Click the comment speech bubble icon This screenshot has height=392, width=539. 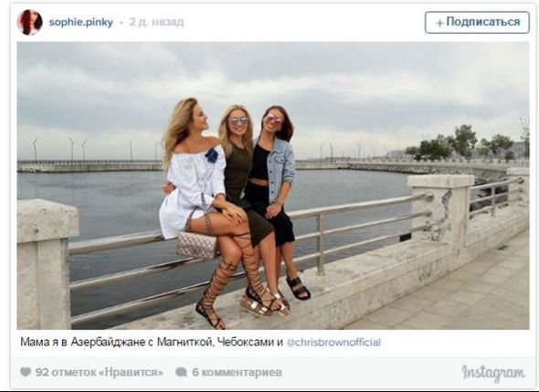181,372
